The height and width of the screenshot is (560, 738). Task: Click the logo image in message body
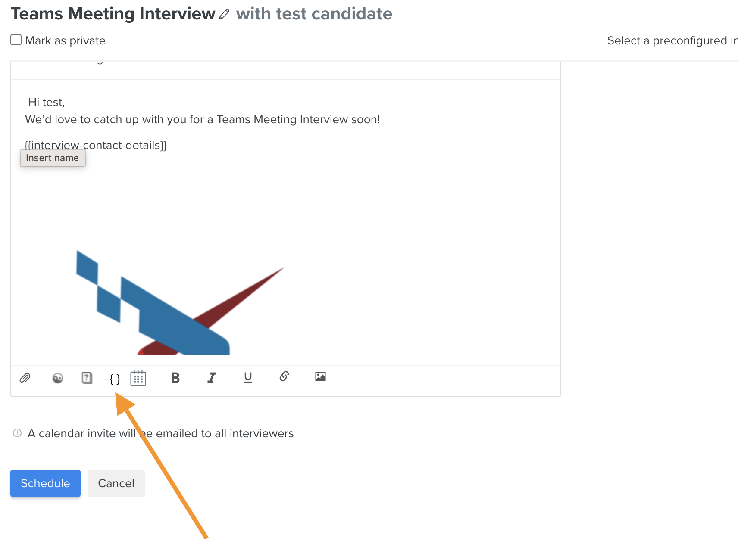point(180,302)
